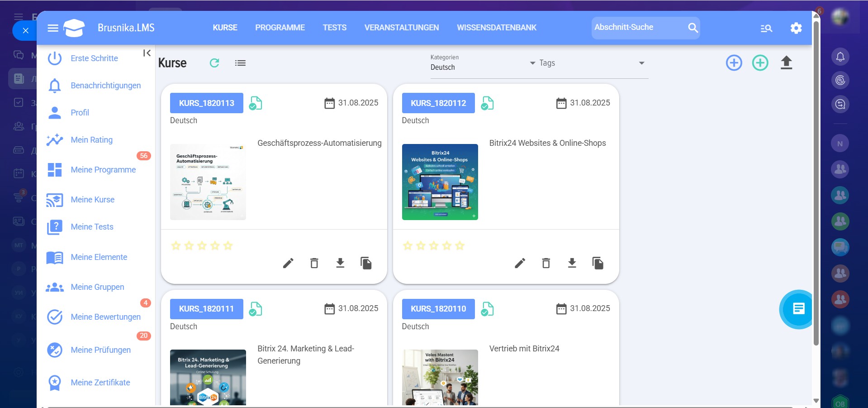Switch courses to list view
Screen dimensions: 868x408
point(240,63)
